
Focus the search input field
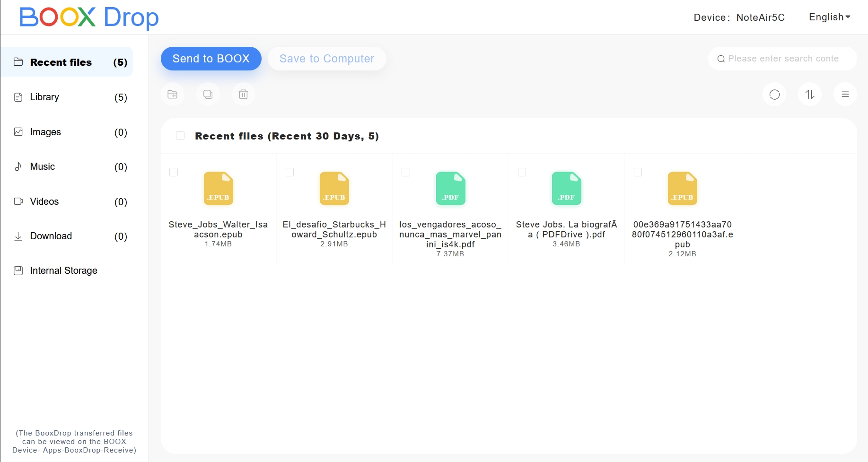pyautogui.click(x=783, y=59)
